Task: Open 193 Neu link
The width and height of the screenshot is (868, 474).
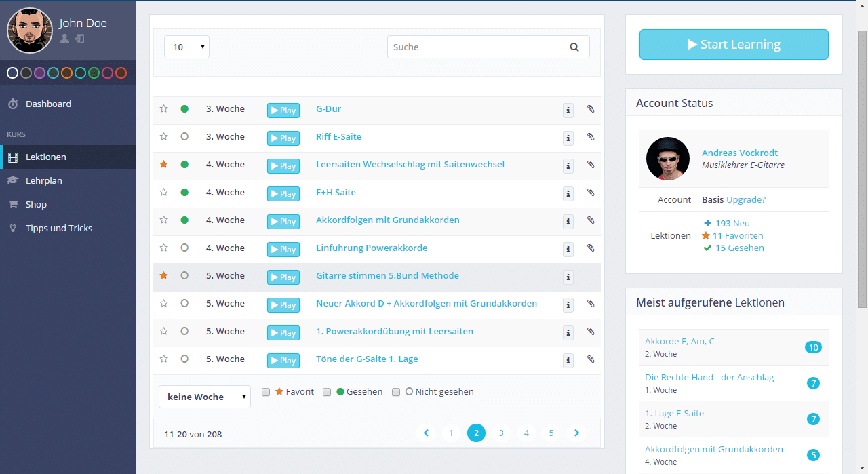Action: click(x=732, y=223)
